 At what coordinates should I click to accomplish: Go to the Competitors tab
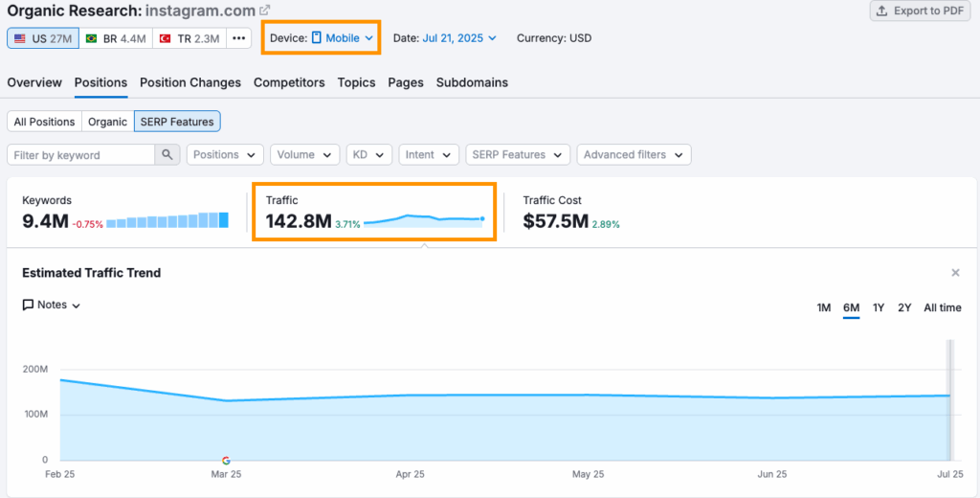tap(289, 82)
